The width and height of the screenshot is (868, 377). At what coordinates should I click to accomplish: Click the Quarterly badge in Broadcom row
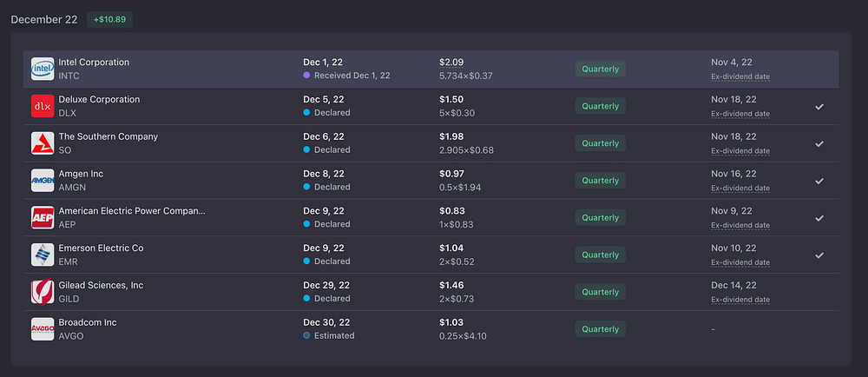[x=600, y=329]
